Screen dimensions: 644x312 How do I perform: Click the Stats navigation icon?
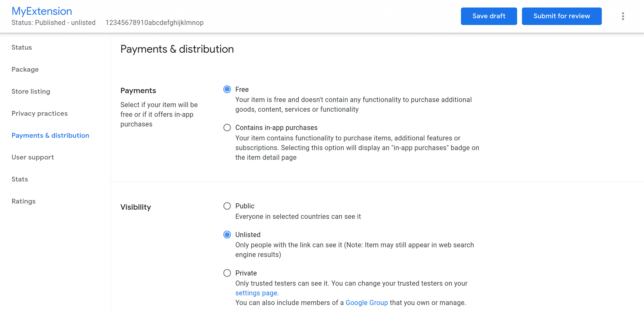(x=20, y=179)
